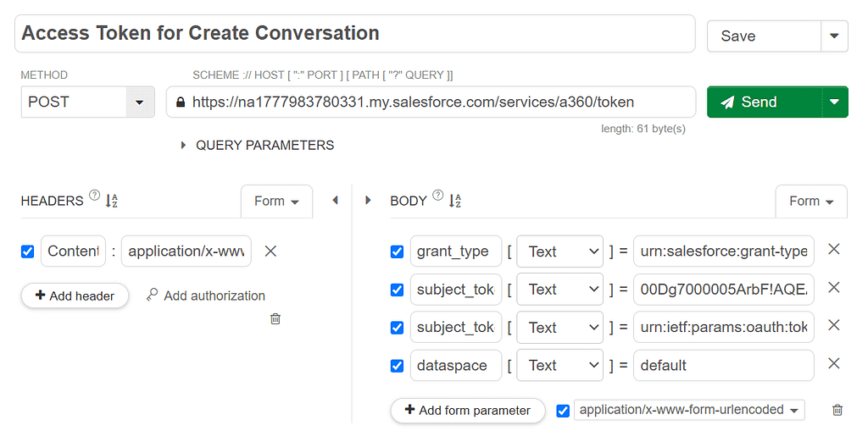Click the trash icon under body

pyautogui.click(x=837, y=410)
